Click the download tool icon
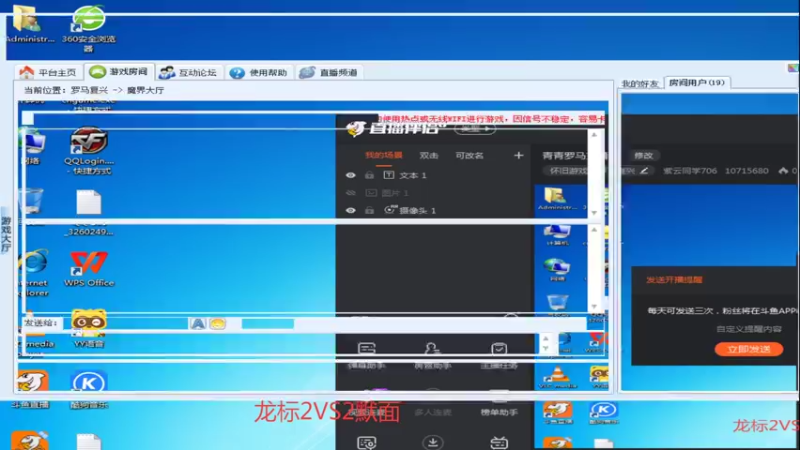Screen dimensions: 800x450 [x=433, y=442]
